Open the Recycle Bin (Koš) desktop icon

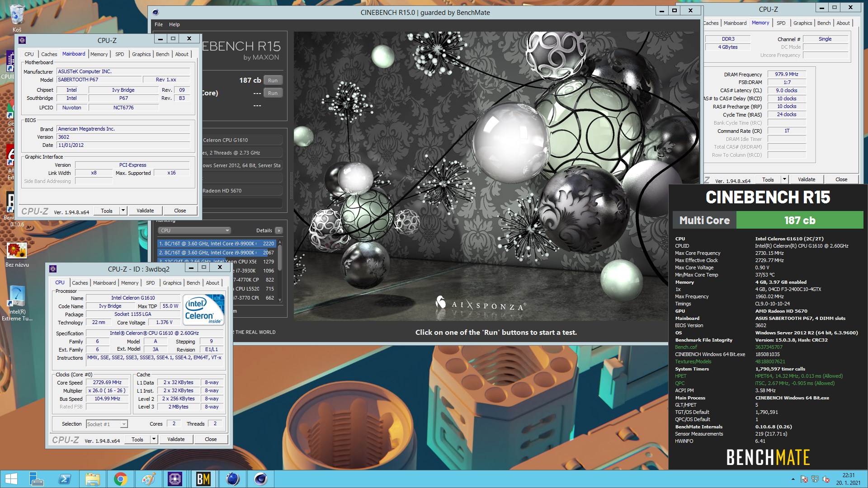point(17,18)
